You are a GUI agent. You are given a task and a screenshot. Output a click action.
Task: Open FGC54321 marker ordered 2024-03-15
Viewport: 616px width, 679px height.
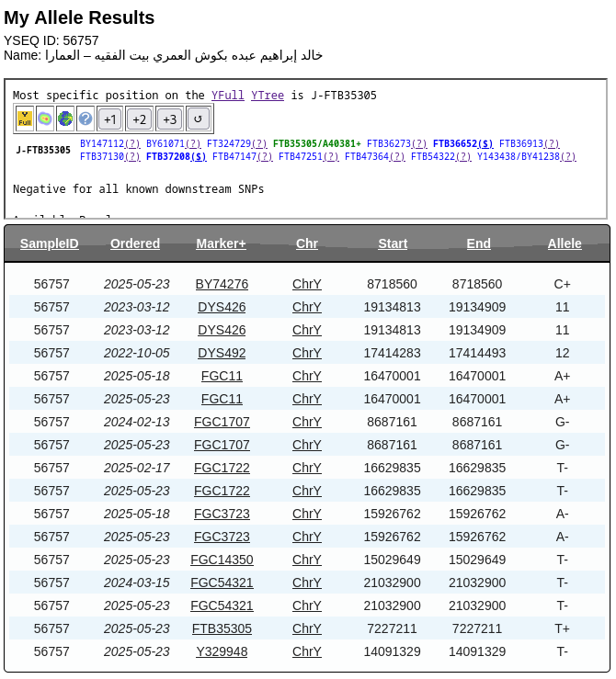[x=222, y=583]
